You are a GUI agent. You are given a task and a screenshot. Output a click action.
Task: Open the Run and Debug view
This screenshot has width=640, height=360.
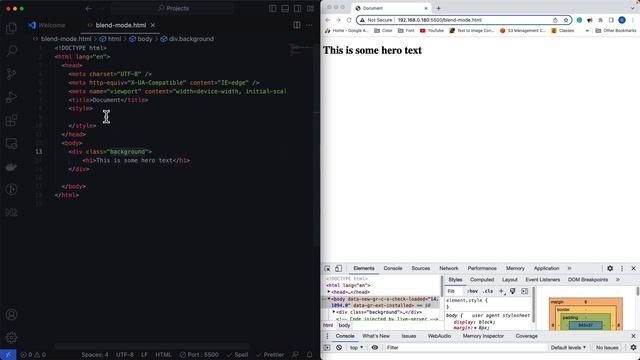[x=11, y=97]
